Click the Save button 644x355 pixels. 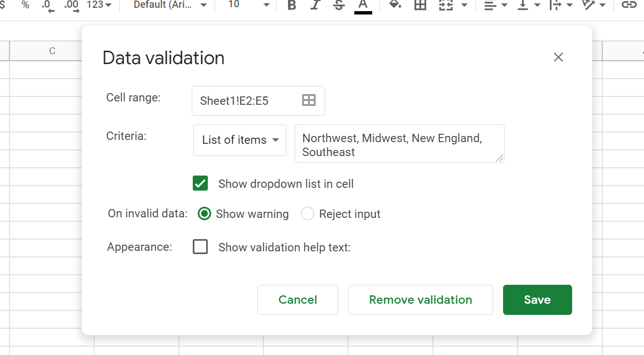click(x=537, y=300)
